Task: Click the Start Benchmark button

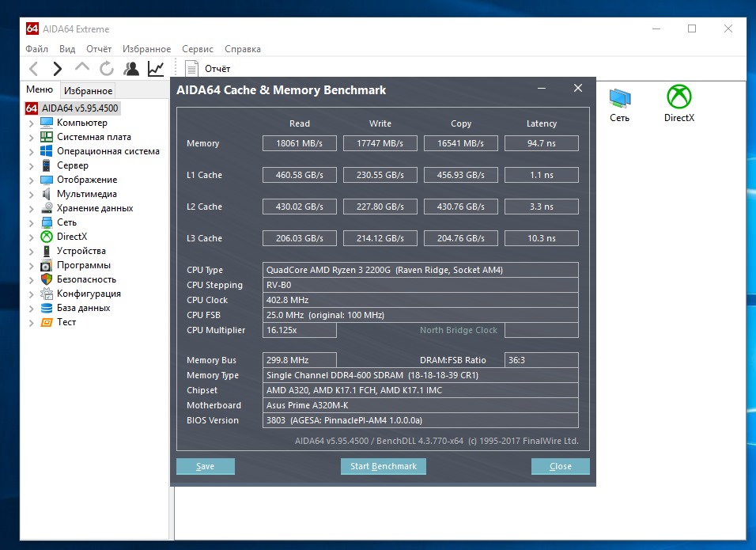Action: pos(384,466)
